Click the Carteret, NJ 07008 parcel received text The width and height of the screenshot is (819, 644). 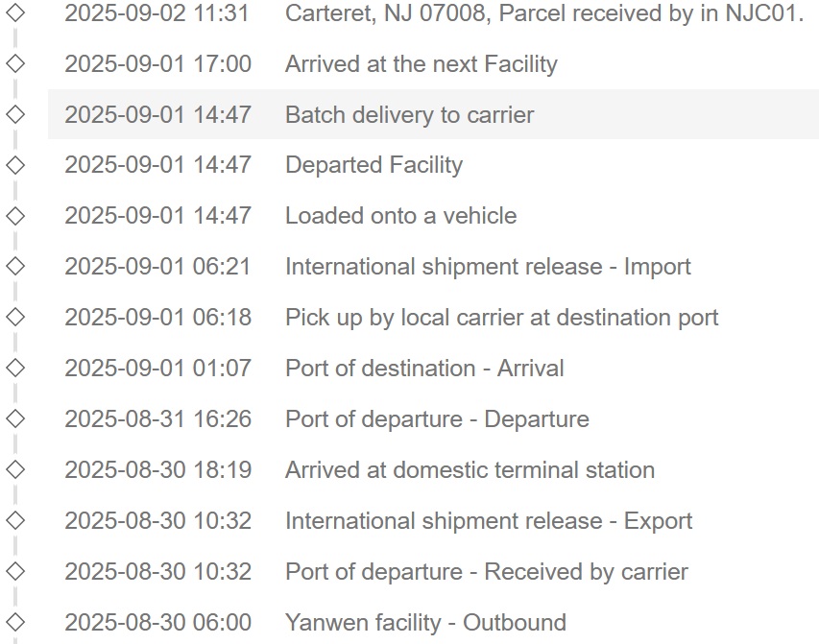pos(543,13)
